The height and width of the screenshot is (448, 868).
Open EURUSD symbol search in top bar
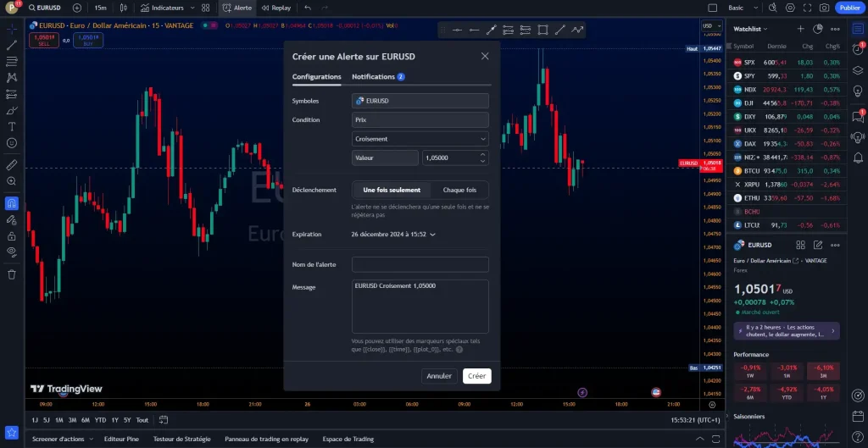point(44,8)
